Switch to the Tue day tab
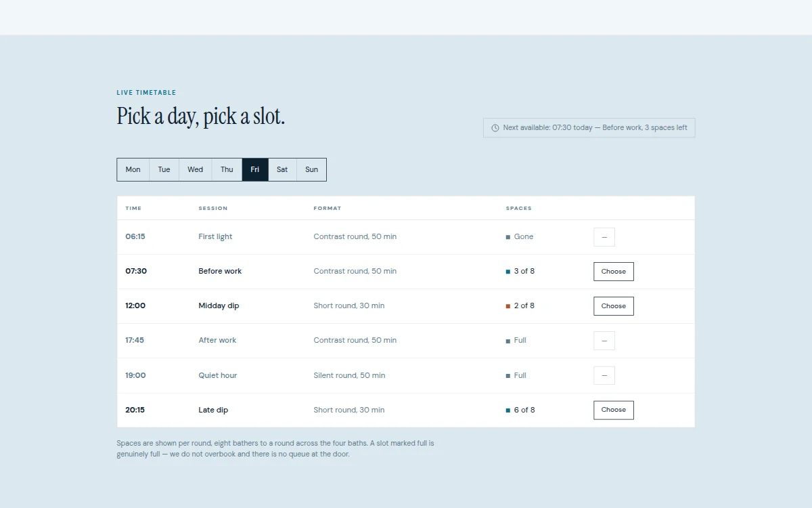Image resolution: width=812 pixels, height=508 pixels. pyautogui.click(x=164, y=169)
